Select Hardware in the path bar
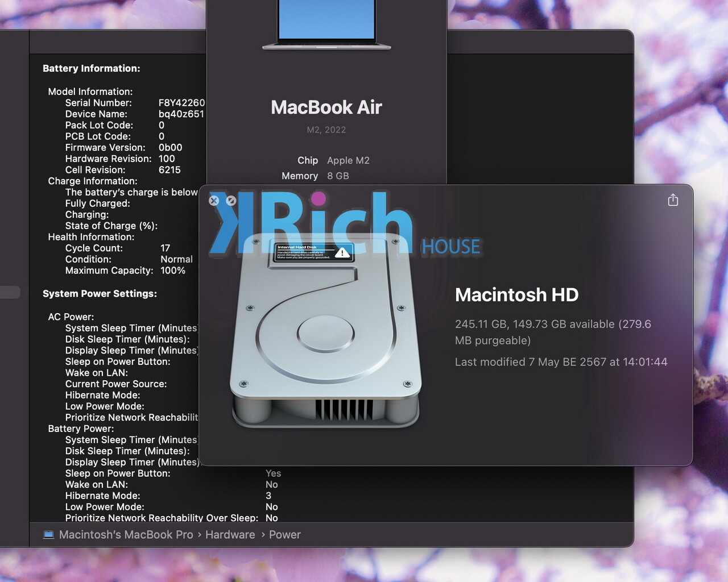Image resolution: width=728 pixels, height=582 pixels. [230, 535]
